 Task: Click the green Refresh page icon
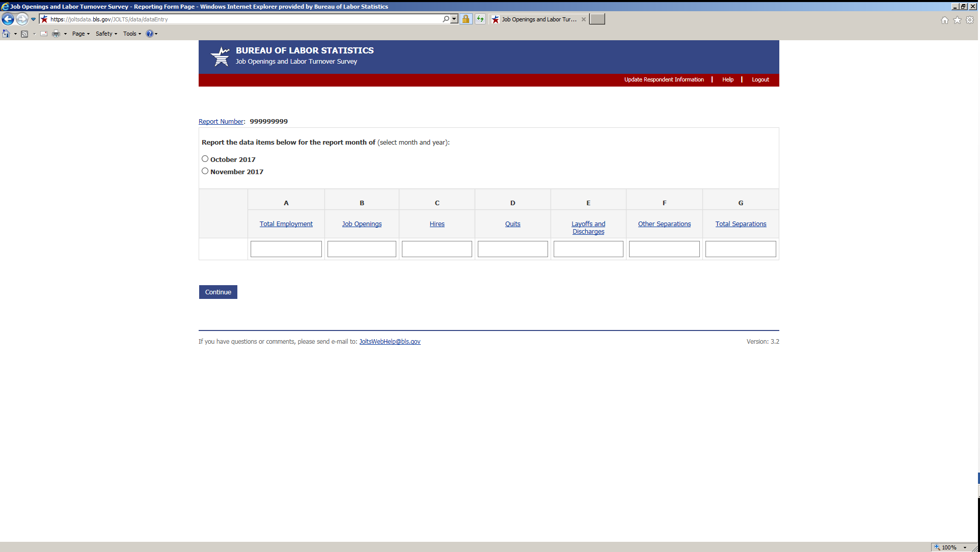[480, 19]
